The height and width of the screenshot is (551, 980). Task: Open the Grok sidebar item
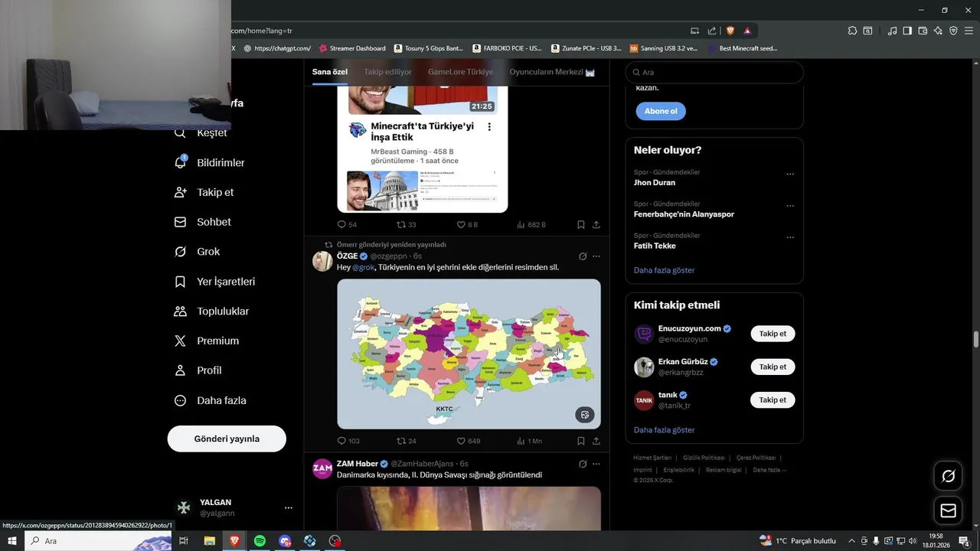(x=198, y=252)
